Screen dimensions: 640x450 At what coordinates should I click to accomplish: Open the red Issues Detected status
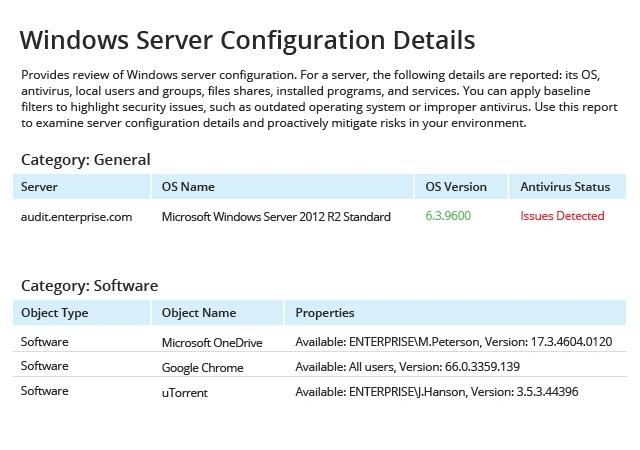pyautogui.click(x=562, y=216)
